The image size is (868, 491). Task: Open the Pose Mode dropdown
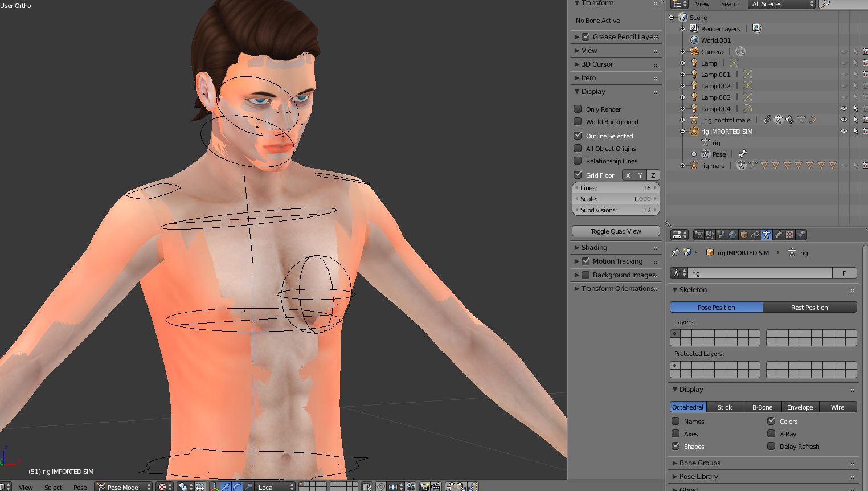click(x=124, y=487)
